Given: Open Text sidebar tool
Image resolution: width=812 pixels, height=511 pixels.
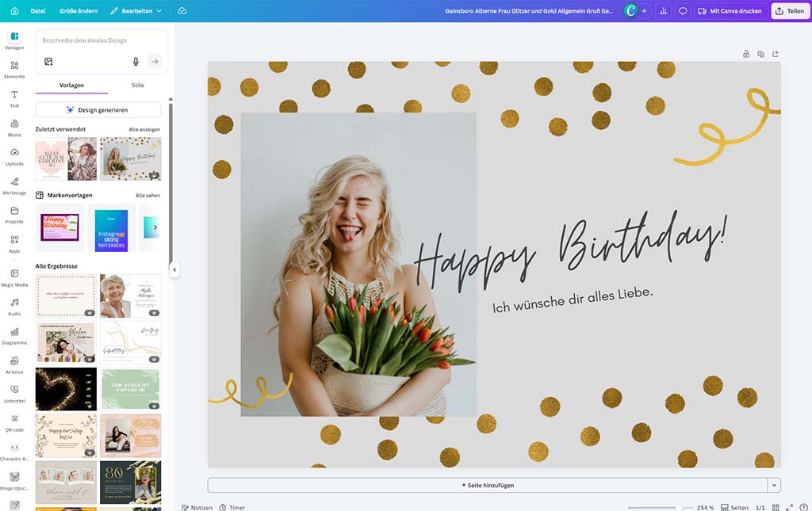Looking at the screenshot, I should [x=14, y=98].
